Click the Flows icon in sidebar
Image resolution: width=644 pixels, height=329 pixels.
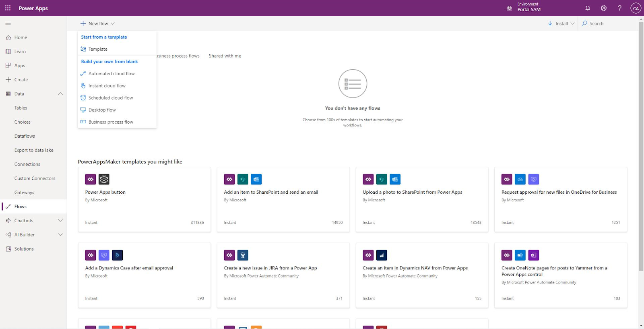8,207
